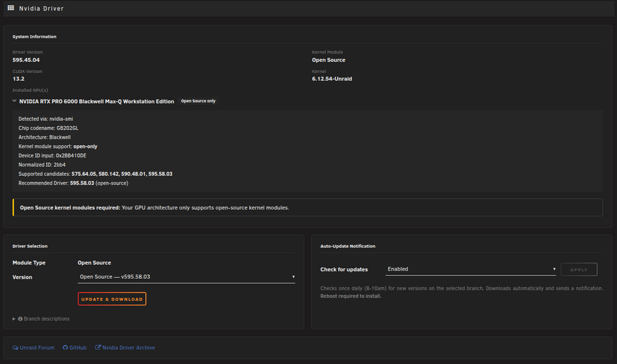Viewport: 617px width, 364px height.
Task: Click the Normalized ID: 2bb4 line
Action: coord(42,165)
